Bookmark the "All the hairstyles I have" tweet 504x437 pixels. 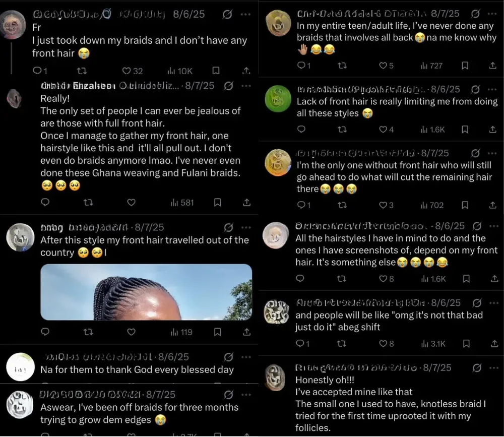click(x=466, y=279)
